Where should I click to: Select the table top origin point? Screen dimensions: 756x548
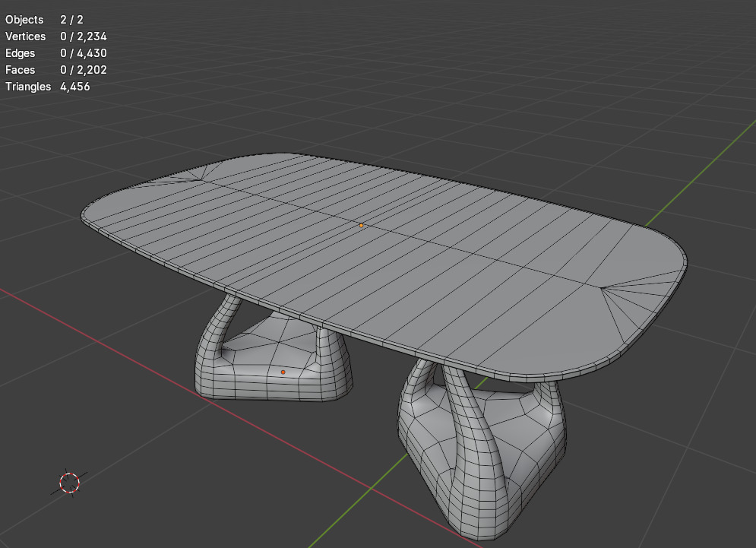pyautogui.click(x=361, y=225)
